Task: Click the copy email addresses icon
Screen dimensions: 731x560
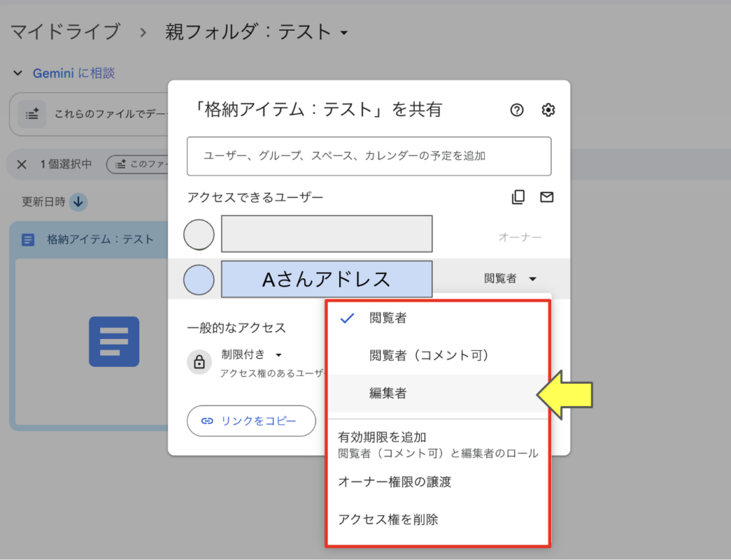Action: 518,198
